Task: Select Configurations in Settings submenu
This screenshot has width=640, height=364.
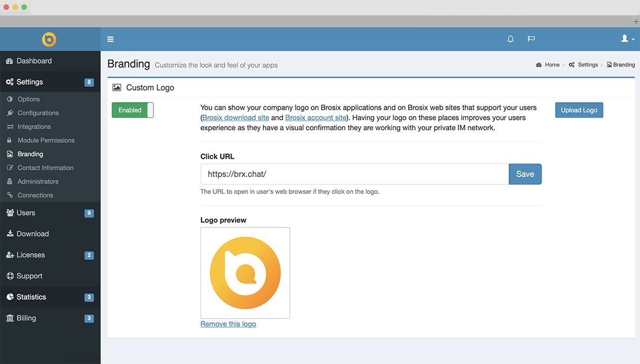Action: [x=38, y=113]
